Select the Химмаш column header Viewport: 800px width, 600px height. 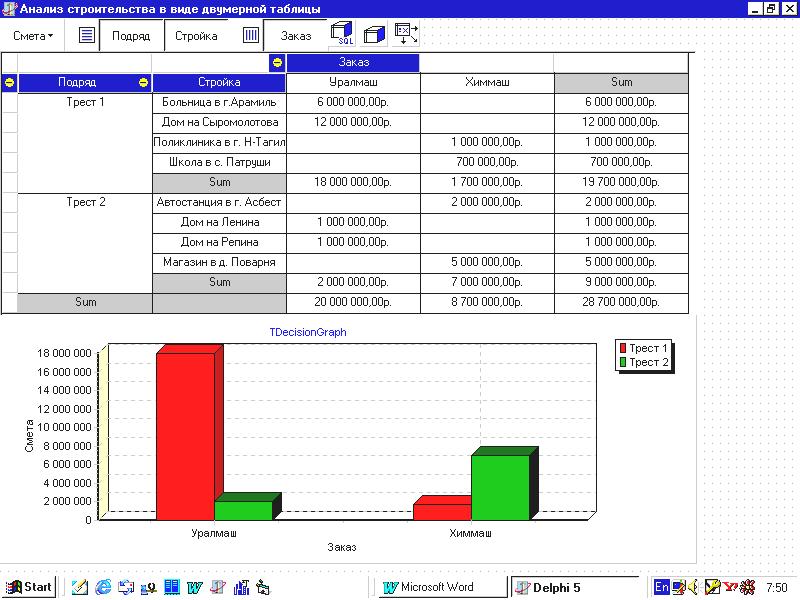click(x=487, y=82)
